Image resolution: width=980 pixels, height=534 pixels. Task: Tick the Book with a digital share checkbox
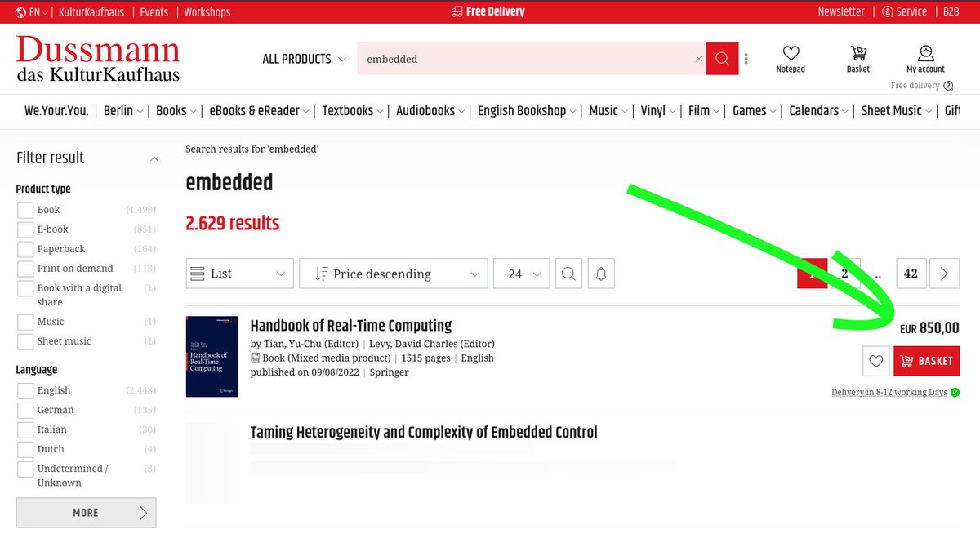click(25, 289)
